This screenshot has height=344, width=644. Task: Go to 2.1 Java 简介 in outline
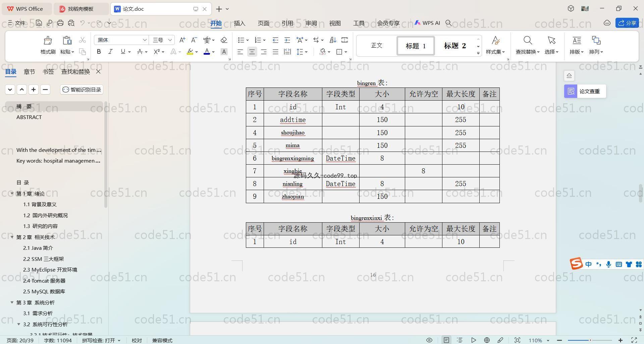tap(38, 248)
